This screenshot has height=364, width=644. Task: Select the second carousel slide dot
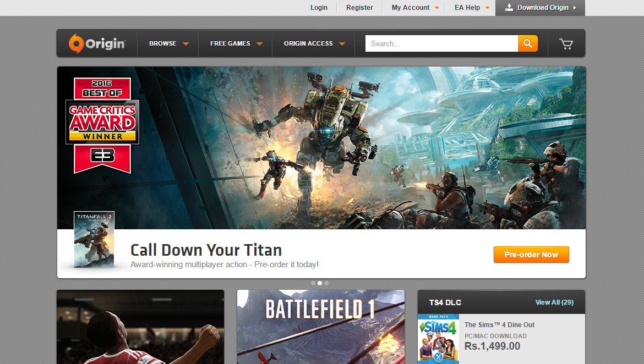[320, 283]
